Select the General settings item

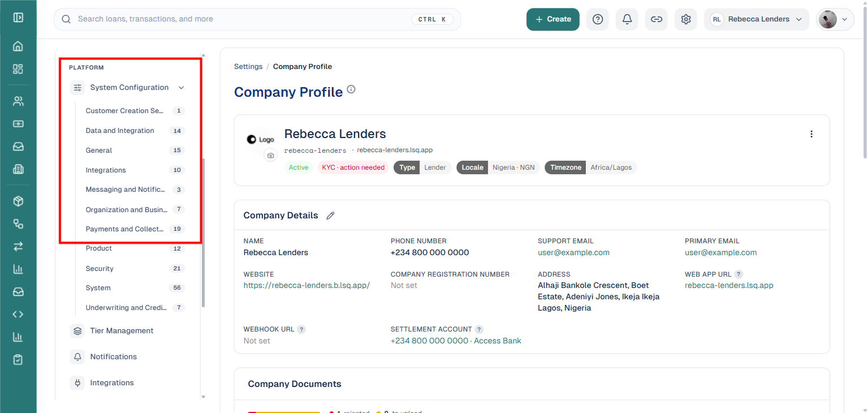click(x=135, y=150)
